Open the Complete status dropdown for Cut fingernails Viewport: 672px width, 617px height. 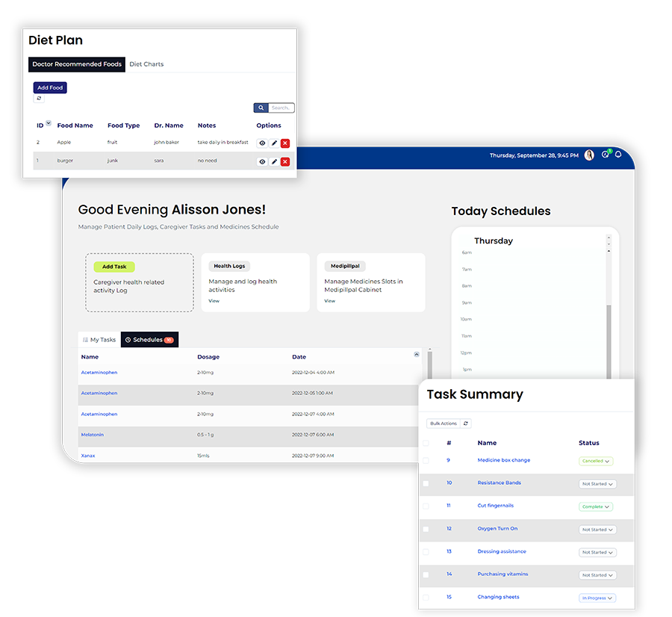[596, 506]
